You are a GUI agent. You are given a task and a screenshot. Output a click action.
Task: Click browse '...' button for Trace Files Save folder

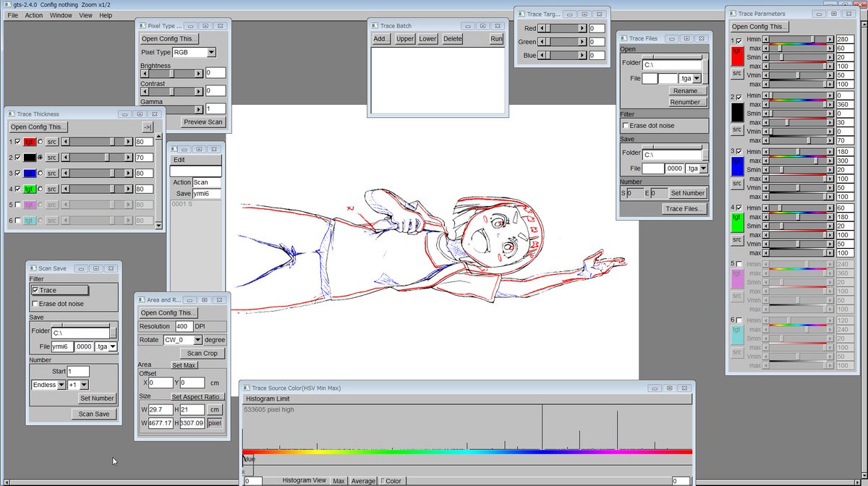click(705, 154)
